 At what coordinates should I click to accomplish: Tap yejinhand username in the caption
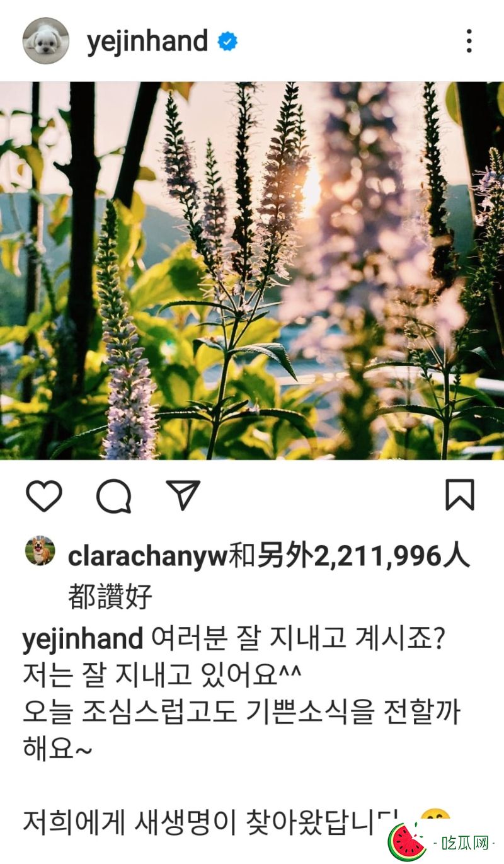click(x=83, y=641)
